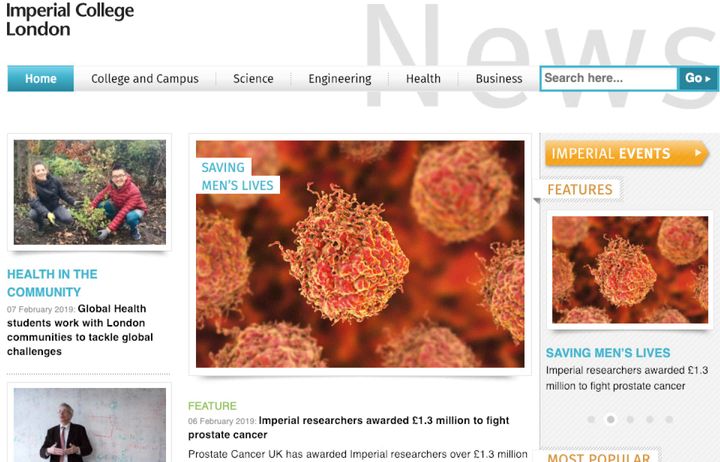The height and width of the screenshot is (462, 720).
Task: Select the first carousel dot indicator
Action: tap(591, 420)
